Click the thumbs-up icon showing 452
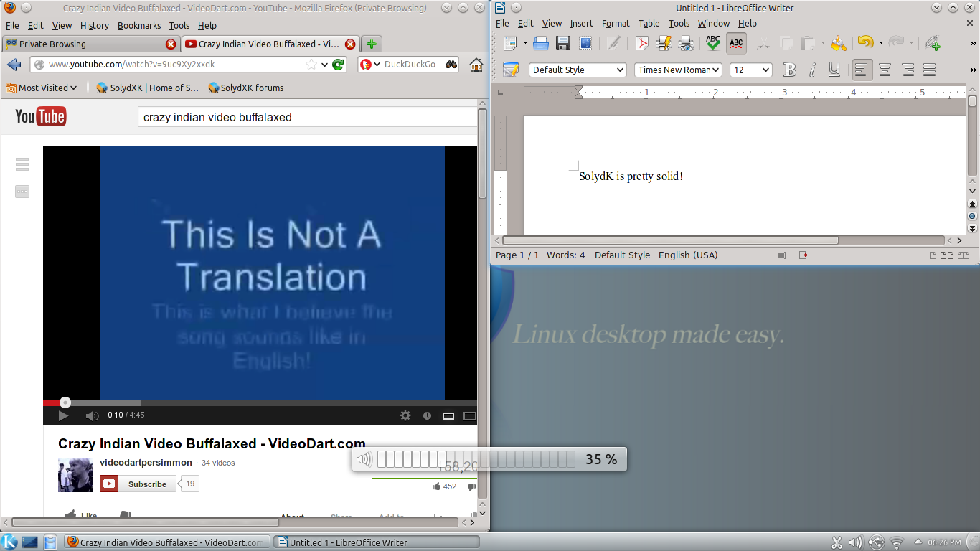The height and width of the screenshot is (551, 980). tap(437, 486)
